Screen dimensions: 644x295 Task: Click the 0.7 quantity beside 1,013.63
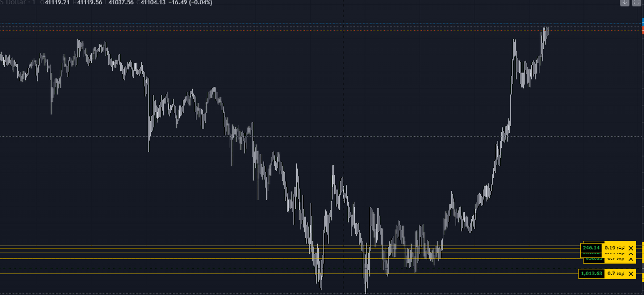[x=611, y=274]
